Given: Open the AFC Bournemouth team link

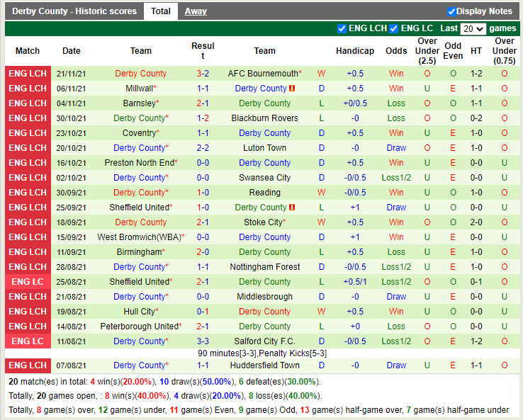Looking at the screenshot, I should tap(263, 74).
